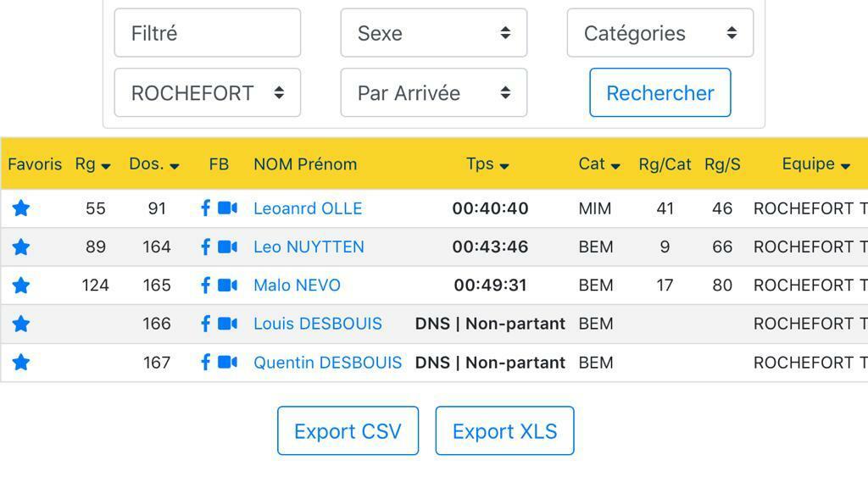
Task: Open video camera icon for Leoanrd OLLE
Action: point(227,208)
